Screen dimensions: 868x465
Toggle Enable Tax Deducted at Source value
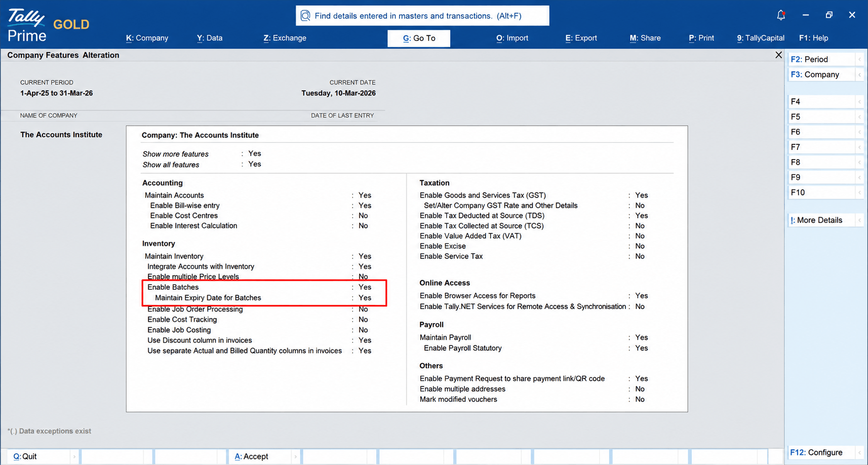pos(642,215)
